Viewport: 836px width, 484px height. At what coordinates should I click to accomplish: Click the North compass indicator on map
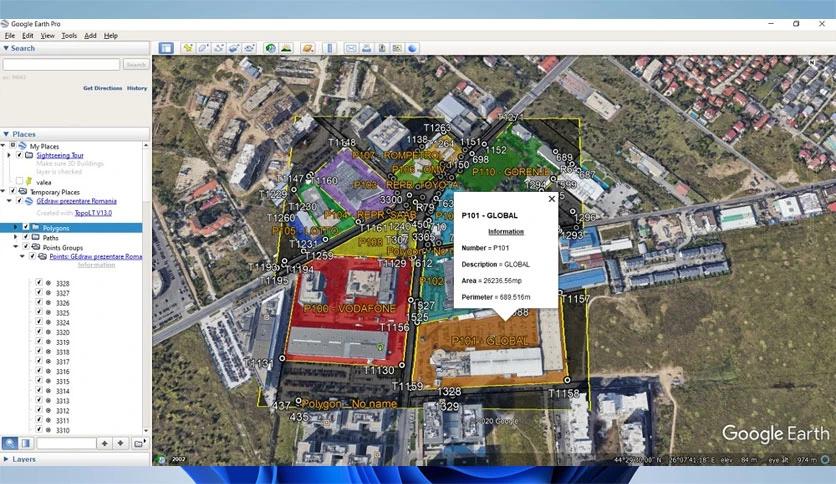click(x=811, y=63)
